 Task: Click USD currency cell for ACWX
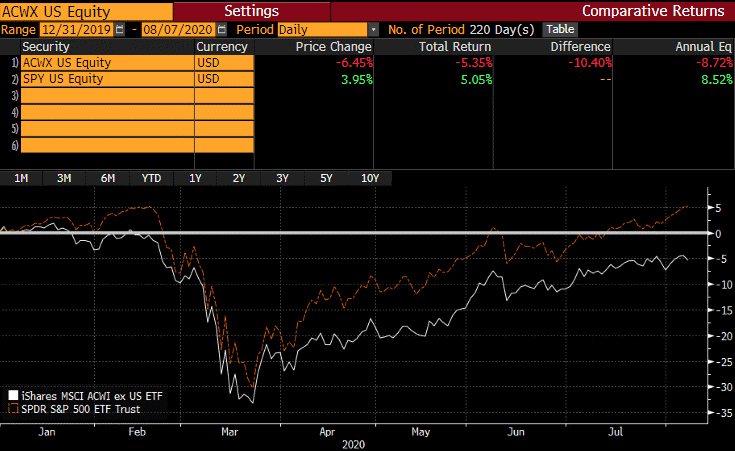coord(225,63)
